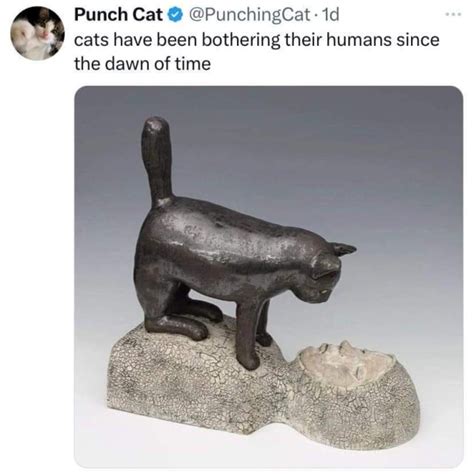The width and height of the screenshot is (474, 474).
Task: Click the blue verified badge
Action: coord(176,15)
